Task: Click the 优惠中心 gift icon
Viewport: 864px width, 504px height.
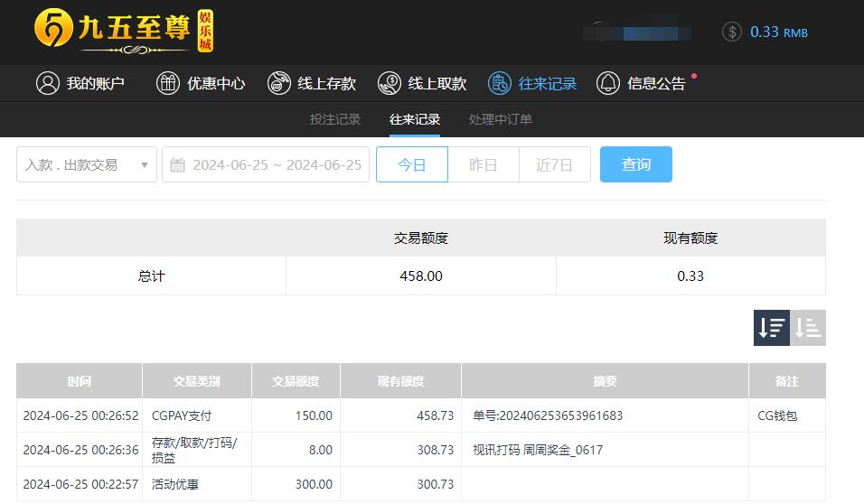Action: point(167,83)
